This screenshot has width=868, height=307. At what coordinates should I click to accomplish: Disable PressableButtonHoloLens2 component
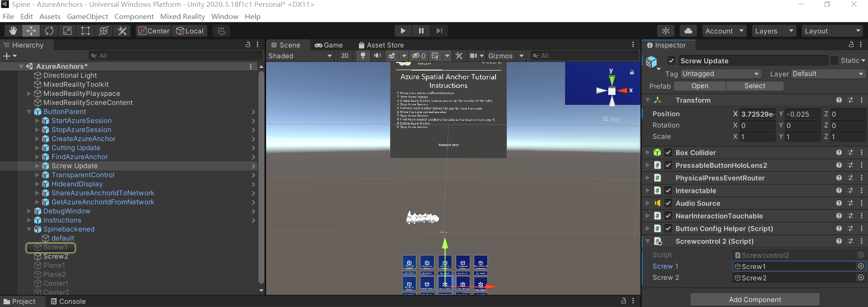668,165
